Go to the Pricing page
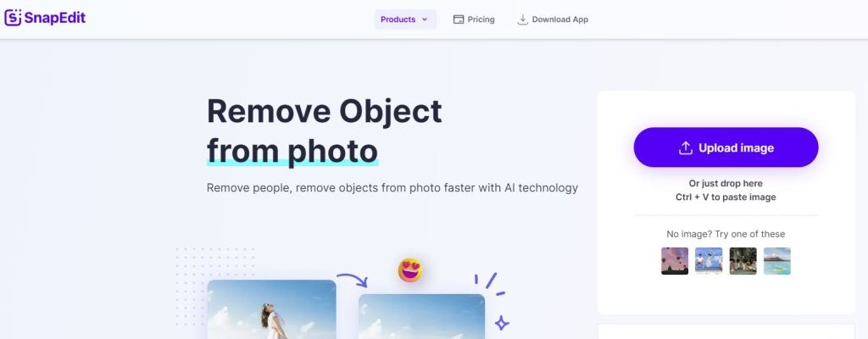 tap(474, 19)
